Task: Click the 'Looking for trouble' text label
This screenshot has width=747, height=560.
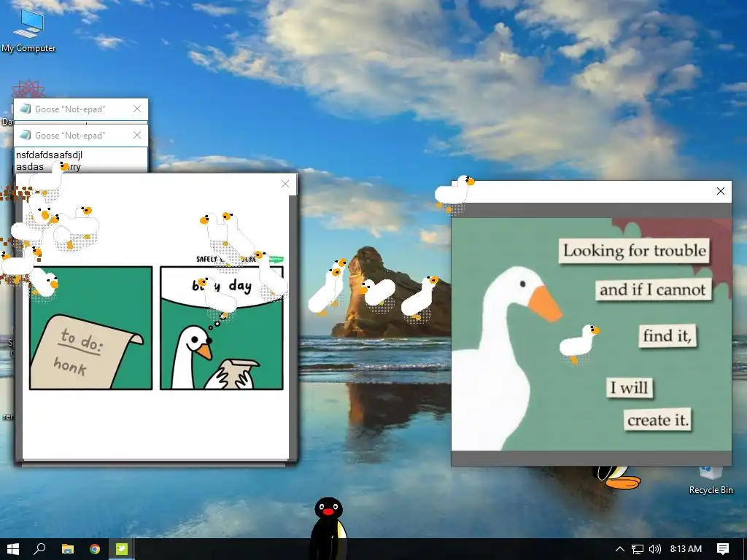Action: coord(634,251)
